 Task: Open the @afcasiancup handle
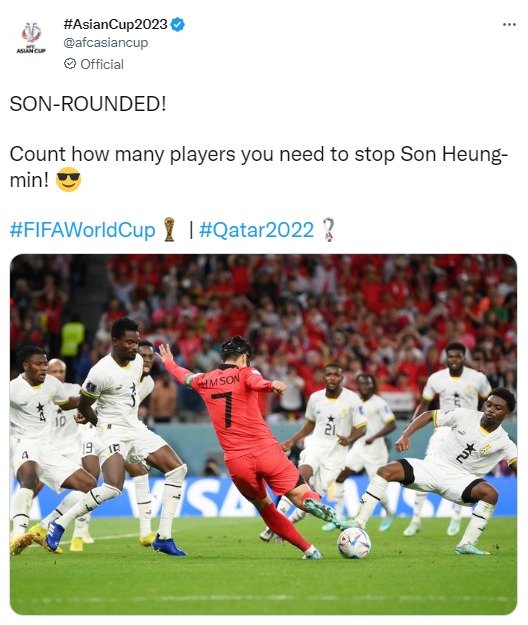click(106, 43)
